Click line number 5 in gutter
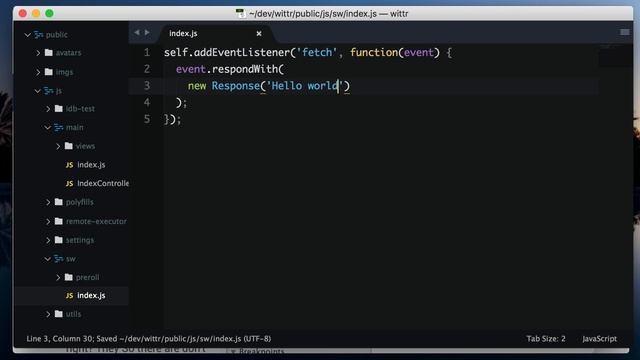Viewport: 640px width, 360px height. point(147,119)
